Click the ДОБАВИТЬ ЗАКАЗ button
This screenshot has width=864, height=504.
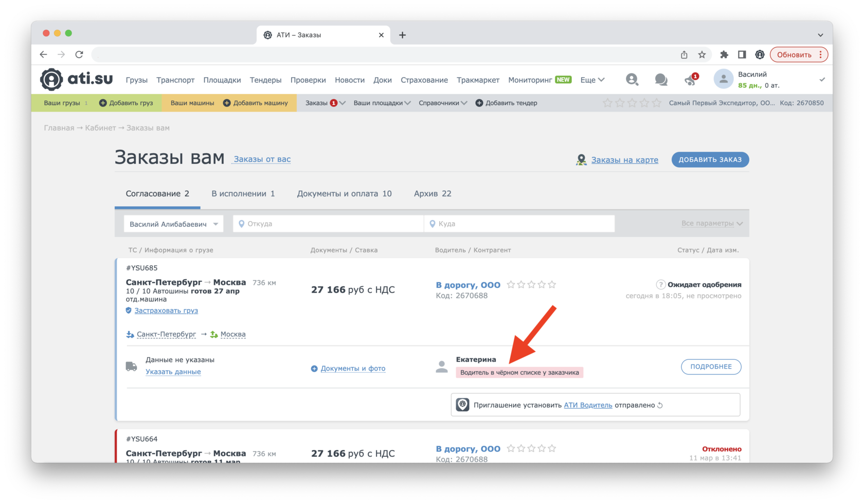710,160
